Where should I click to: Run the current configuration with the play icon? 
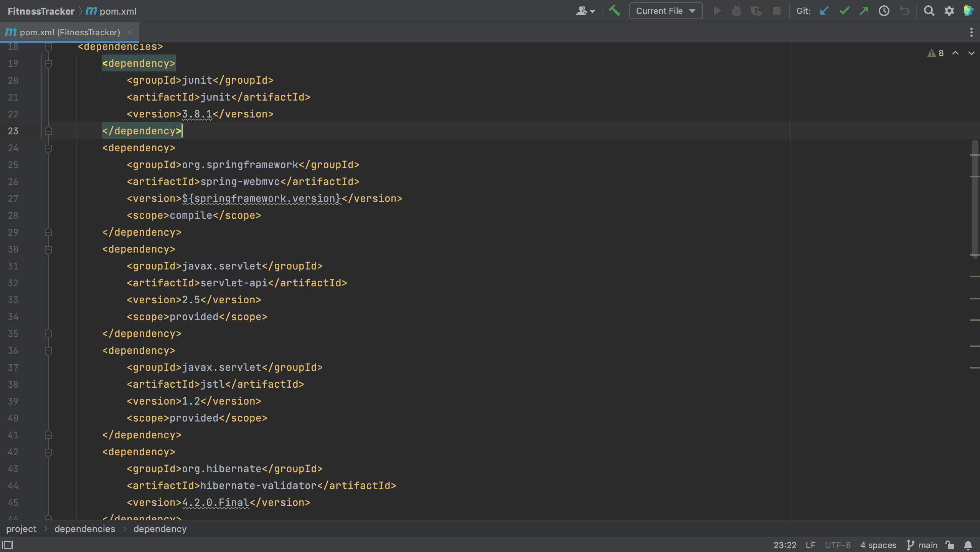(x=717, y=11)
